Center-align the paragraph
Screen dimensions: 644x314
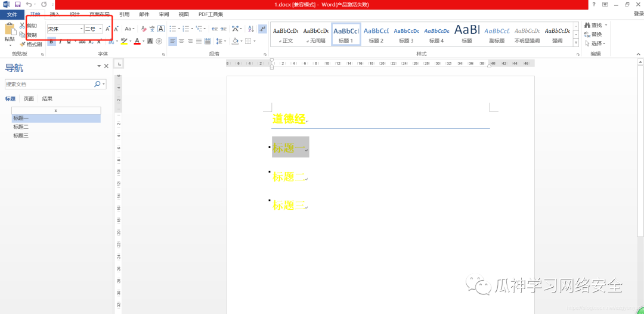[181, 41]
